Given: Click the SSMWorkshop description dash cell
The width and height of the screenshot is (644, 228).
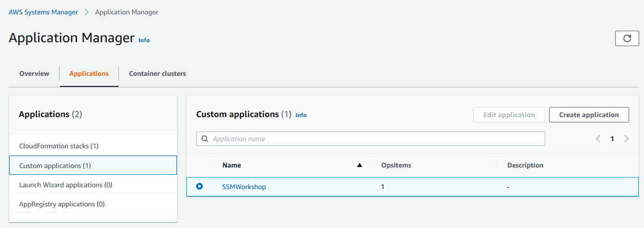Looking at the screenshot, I should click(x=508, y=187).
